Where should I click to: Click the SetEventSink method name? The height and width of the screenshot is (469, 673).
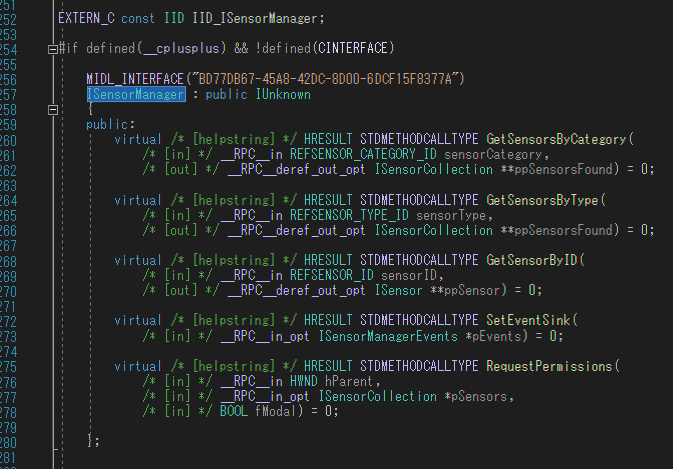coord(528,320)
